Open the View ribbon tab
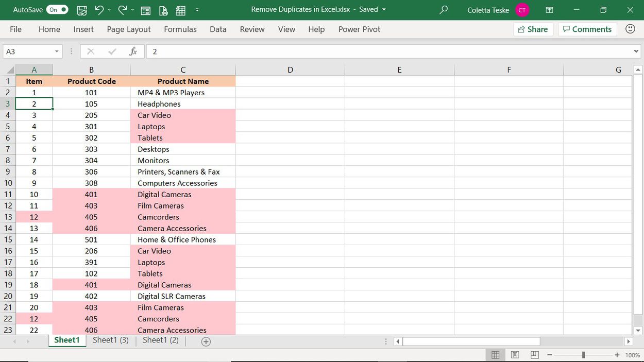644x362 pixels. (x=286, y=29)
